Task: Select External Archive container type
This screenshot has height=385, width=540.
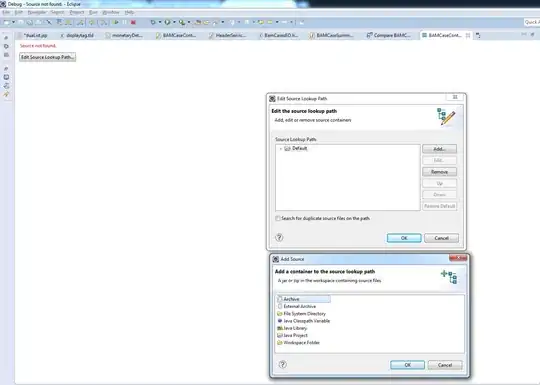Action: (297, 306)
